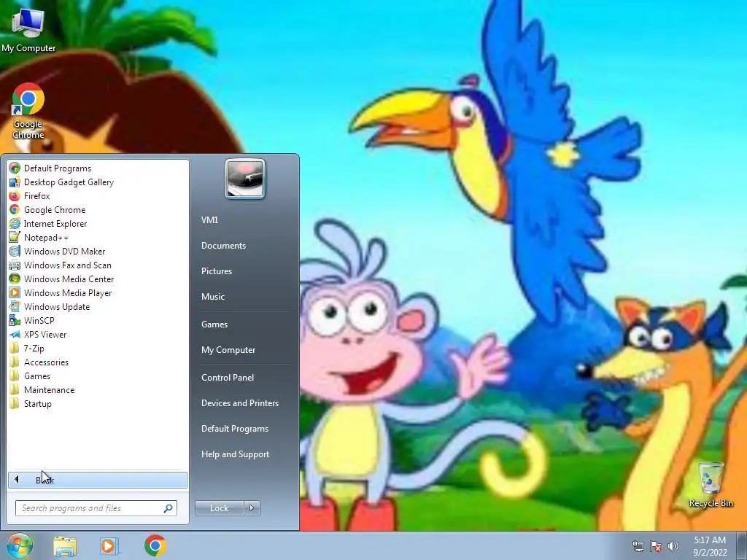The height and width of the screenshot is (560, 747).
Task: Click the network tray icon
Action: coord(638,546)
